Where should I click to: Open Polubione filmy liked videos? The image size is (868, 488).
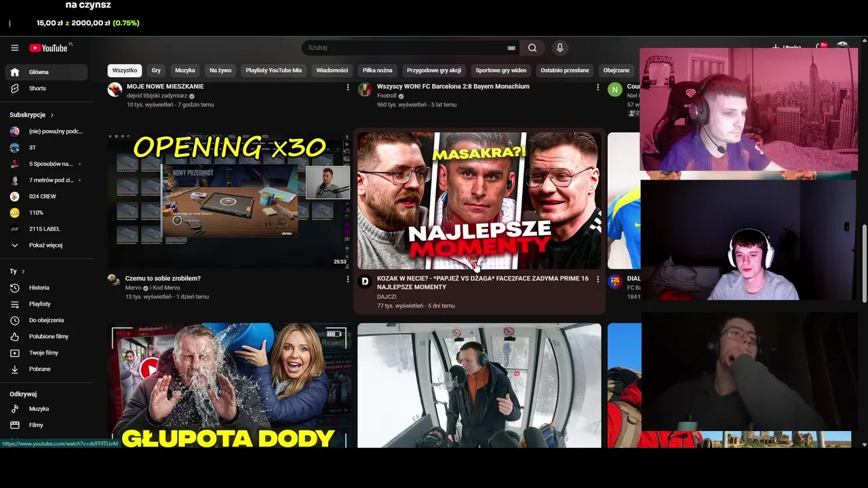coord(46,337)
